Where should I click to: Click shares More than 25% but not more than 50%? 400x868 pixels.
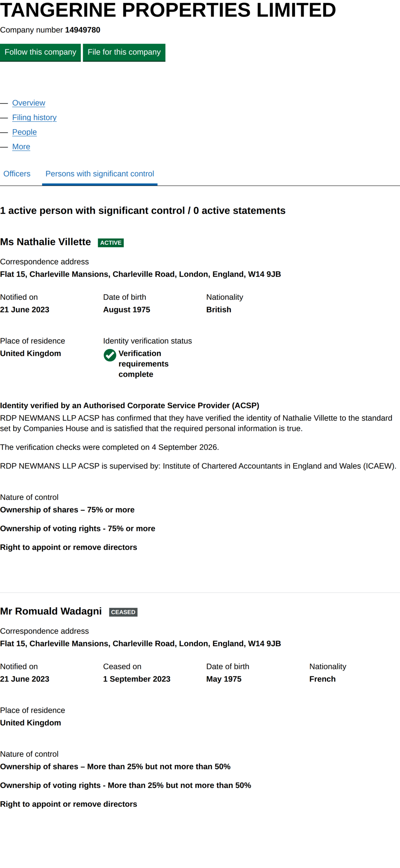click(115, 766)
